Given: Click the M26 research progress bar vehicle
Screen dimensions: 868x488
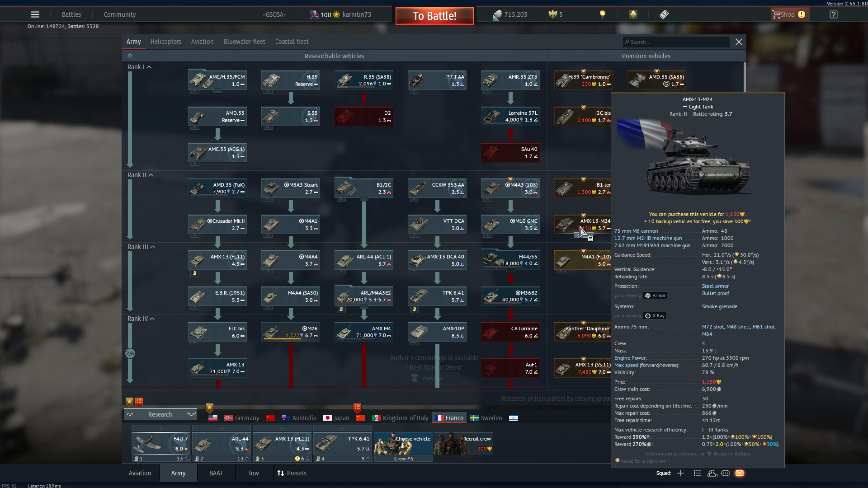Looking at the screenshot, I should point(291,332).
